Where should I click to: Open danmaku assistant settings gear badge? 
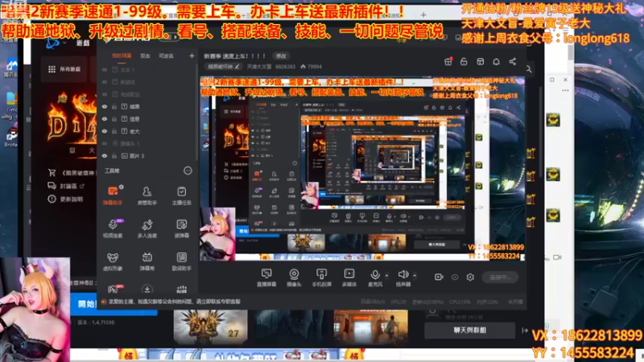pyautogui.click(x=122, y=187)
